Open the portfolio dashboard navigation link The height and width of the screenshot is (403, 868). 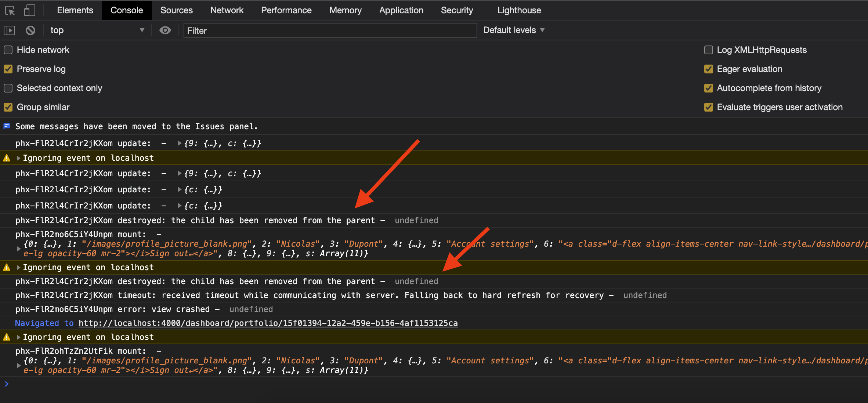point(268,323)
